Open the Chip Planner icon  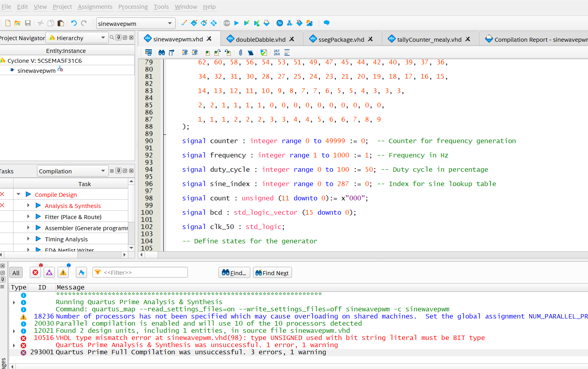pos(309,23)
